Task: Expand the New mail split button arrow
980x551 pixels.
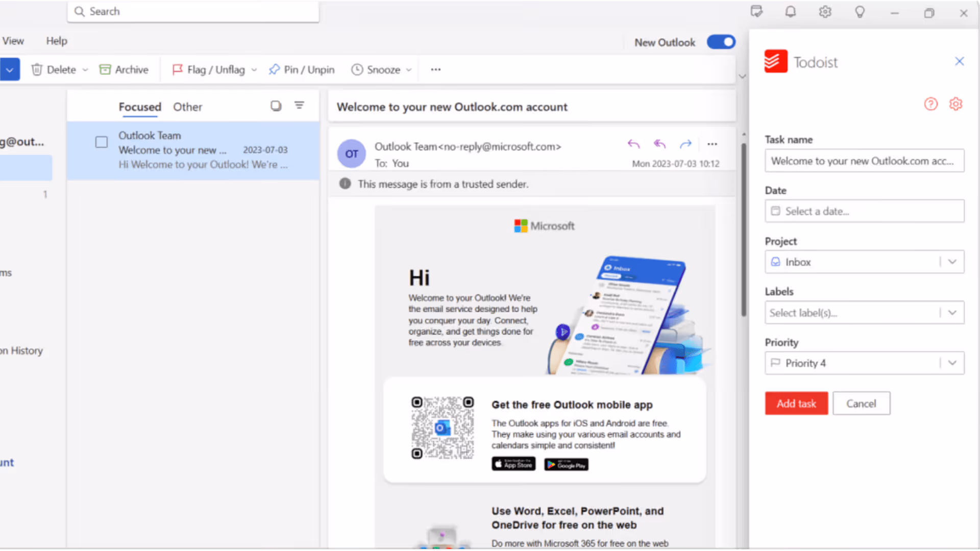Action: (x=10, y=69)
